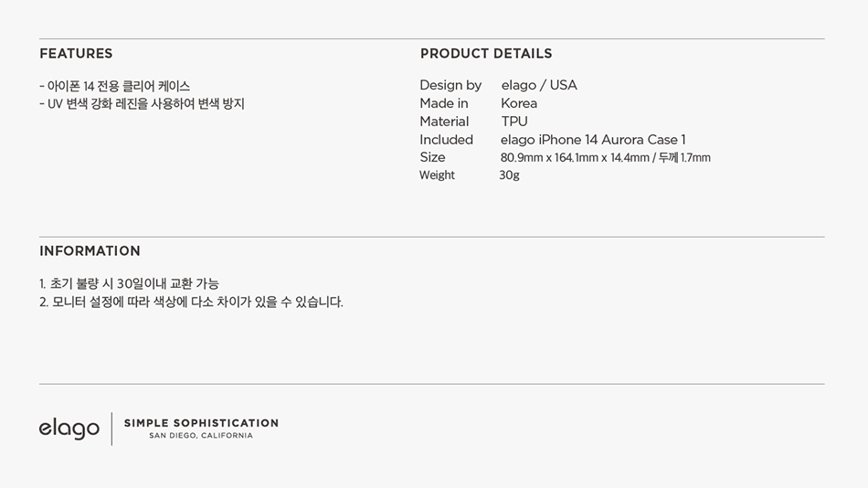Click the Included label
The width and height of the screenshot is (868, 488).
coord(446,140)
